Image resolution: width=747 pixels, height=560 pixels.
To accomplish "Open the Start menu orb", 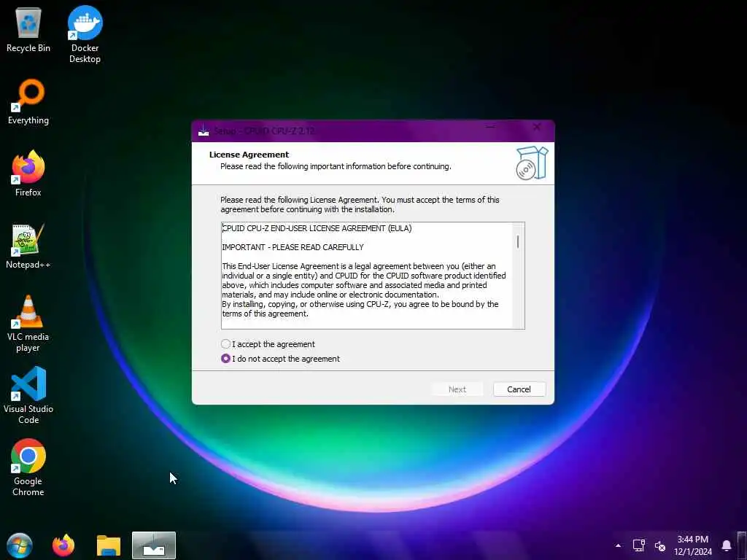I will click(x=20, y=545).
